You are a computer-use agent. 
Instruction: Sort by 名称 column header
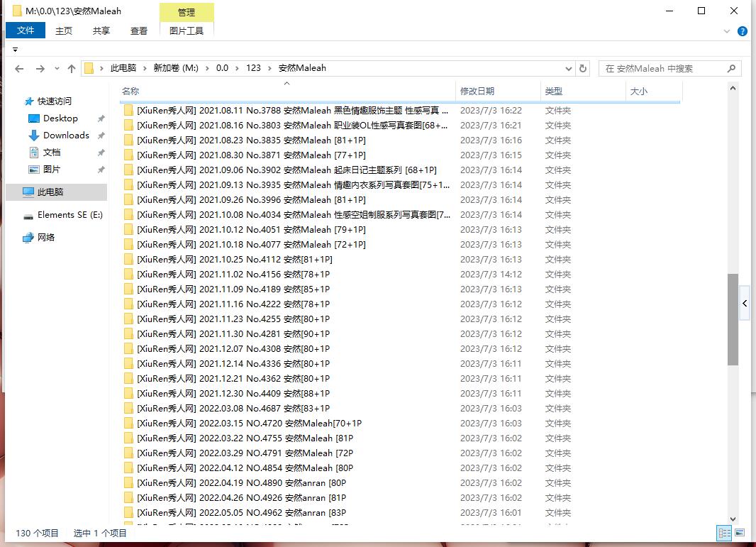[287, 91]
